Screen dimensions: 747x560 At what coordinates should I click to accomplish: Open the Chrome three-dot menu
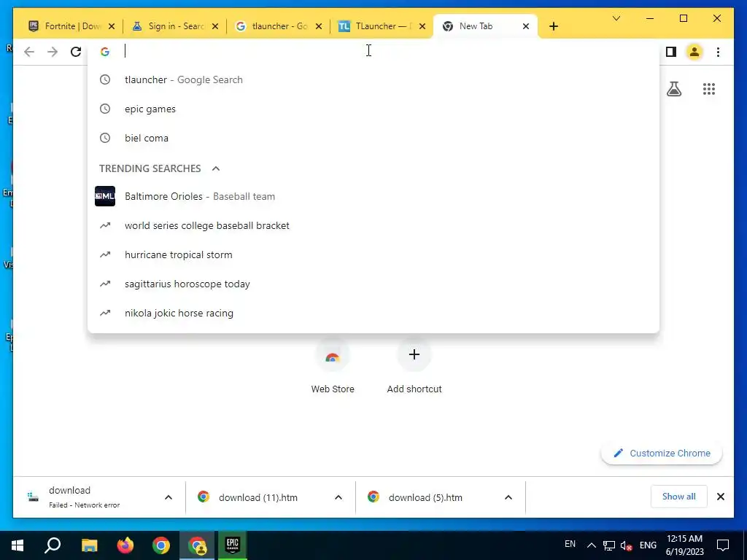(718, 52)
